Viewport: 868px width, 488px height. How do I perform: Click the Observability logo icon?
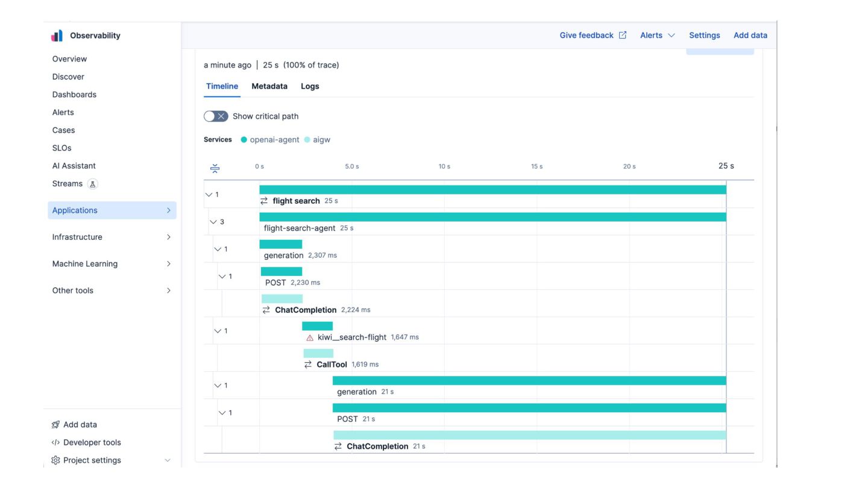click(57, 36)
